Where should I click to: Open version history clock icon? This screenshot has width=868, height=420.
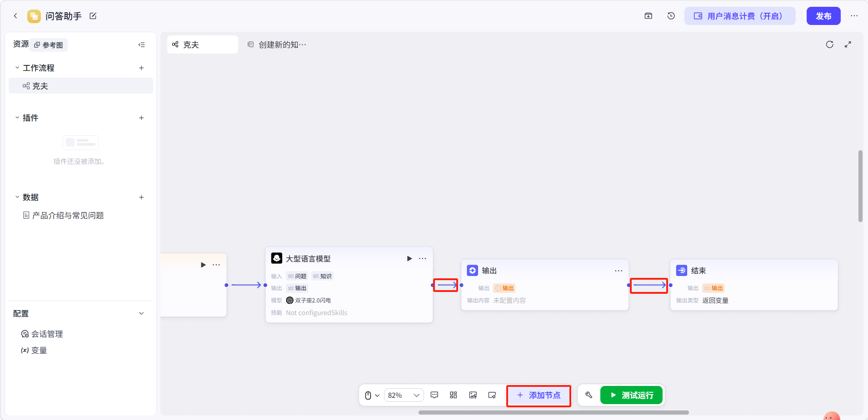click(671, 16)
